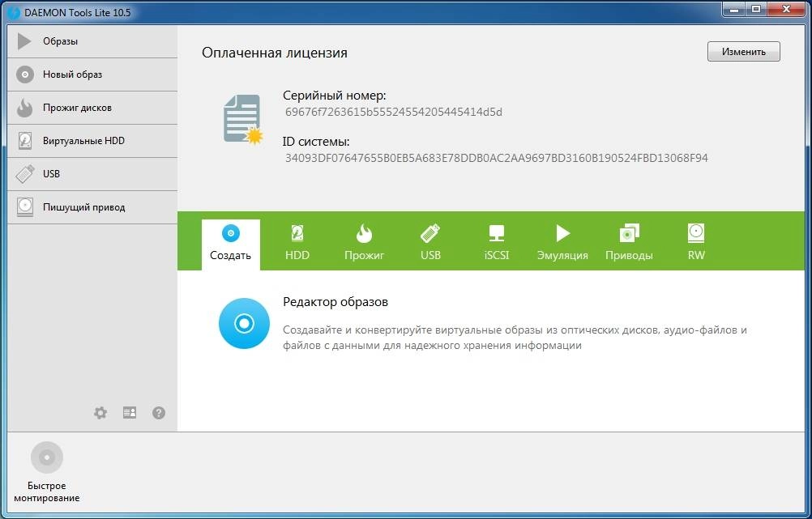Image resolution: width=812 pixels, height=519 pixels.
Task: Click the ID системы hash value
Action: coord(496,158)
